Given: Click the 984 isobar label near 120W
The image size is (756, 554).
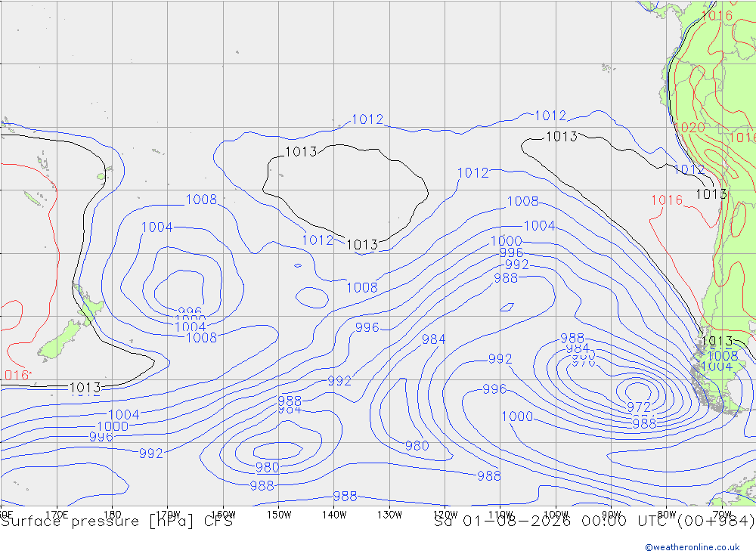Looking at the screenshot, I should pos(433,339).
